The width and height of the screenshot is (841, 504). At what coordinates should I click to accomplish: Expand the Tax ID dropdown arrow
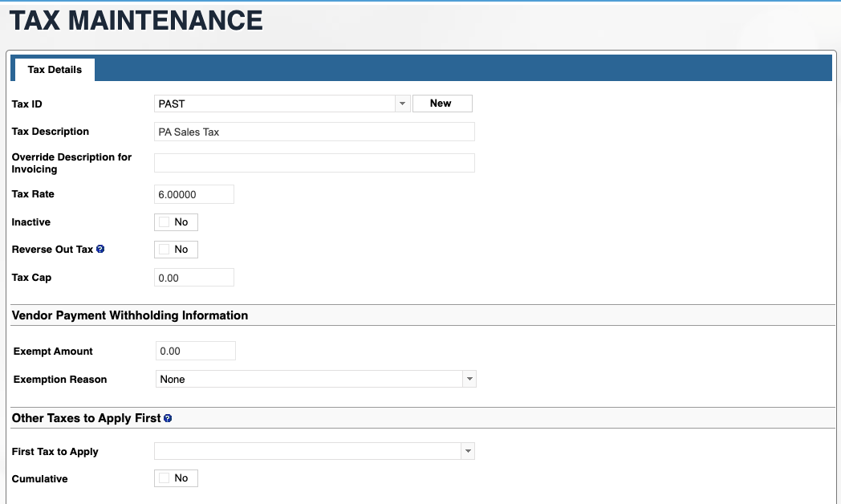pyautogui.click(x=402, y=104)
